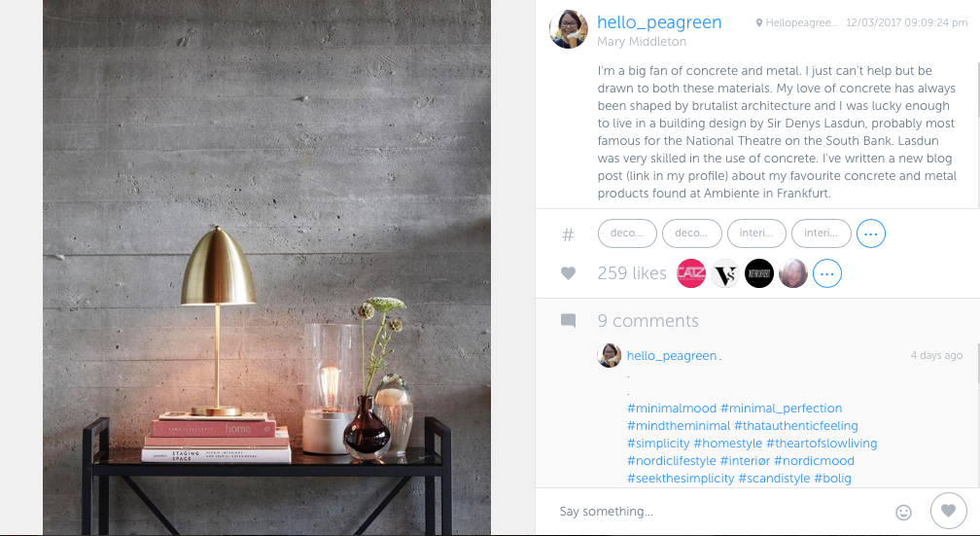Select the first 'deco...' hashtag pill
The width and height of the screenshot is (980, 536).
click(627, 233)
